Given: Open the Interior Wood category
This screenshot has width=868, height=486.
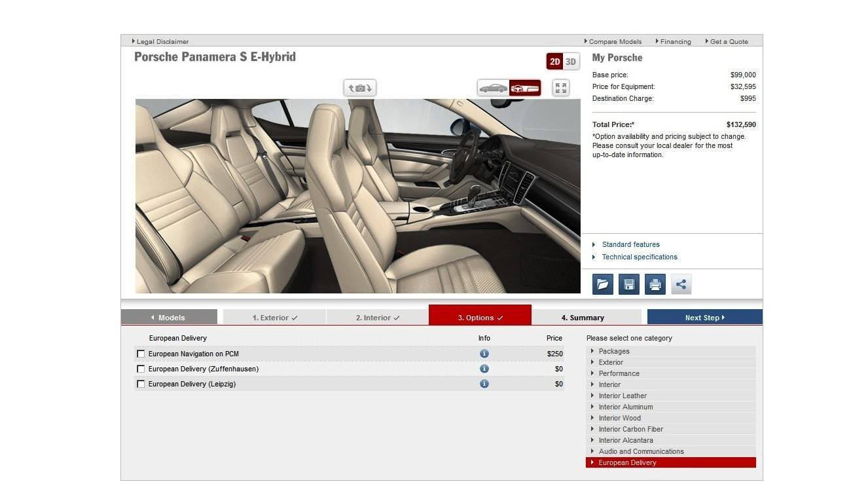Looking at the screenshot, I should [x=671, y=418].
